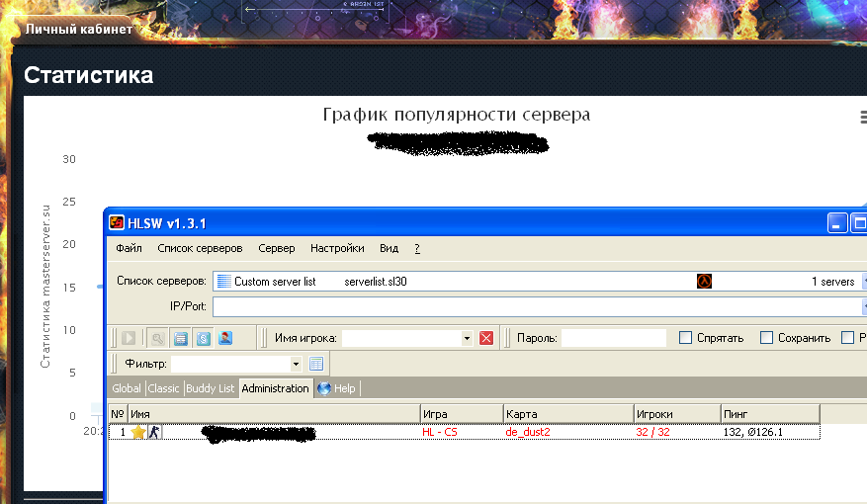
Task: Open the Сервер menu
Action: (277, 248)
